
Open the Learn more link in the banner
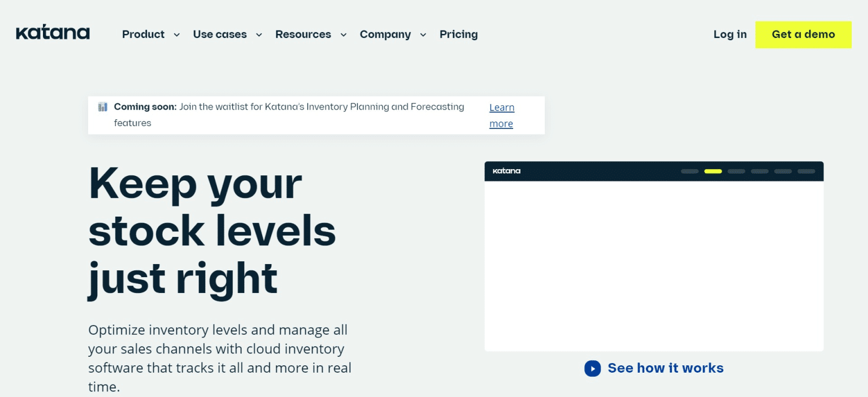501,115
